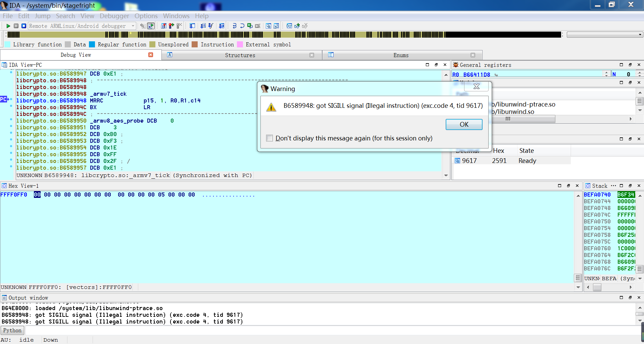This screenshot has height=344, width=644.
Task: Click the add breakpoint toolbar icon
Action: (x=171, y=26)
